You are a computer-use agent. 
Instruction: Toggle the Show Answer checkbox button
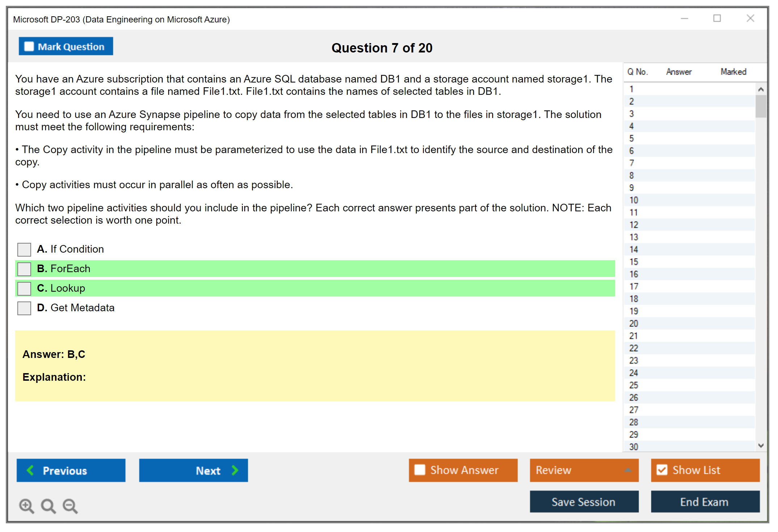tap(420, 470)
